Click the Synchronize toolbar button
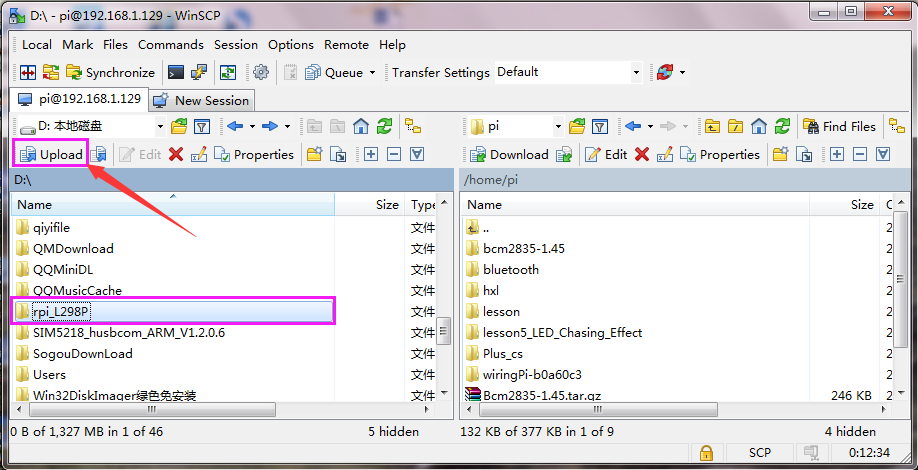Viewport: 918px width, 470px height. (110, 73)
